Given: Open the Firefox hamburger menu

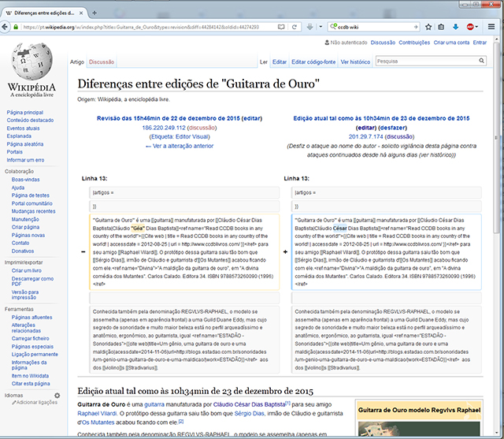Looking at the screenshot, I should 493,26.
